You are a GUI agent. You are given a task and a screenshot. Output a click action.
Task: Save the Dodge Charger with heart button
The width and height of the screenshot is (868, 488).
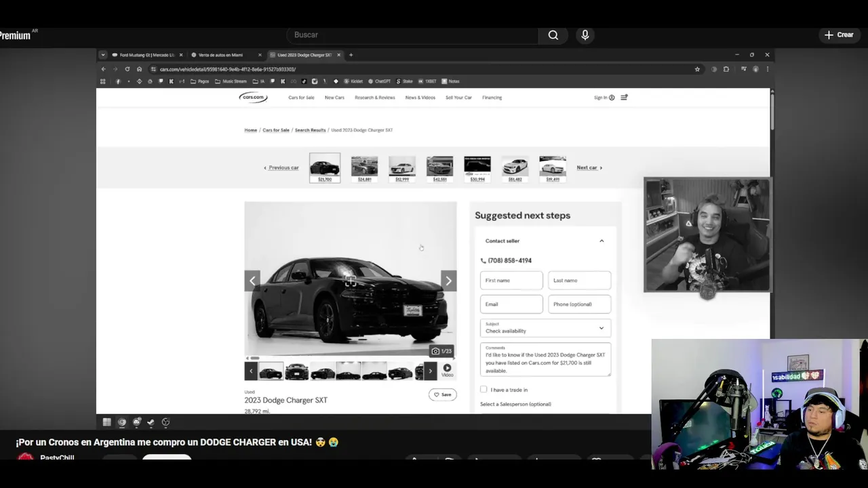442,394
